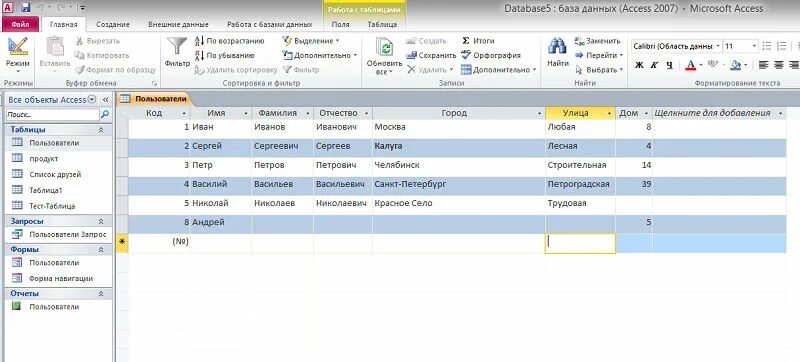This screenshot has width=800, height=362.
Task: Open the Улица column header dropdown arrow
Action: tap(609, 113)
